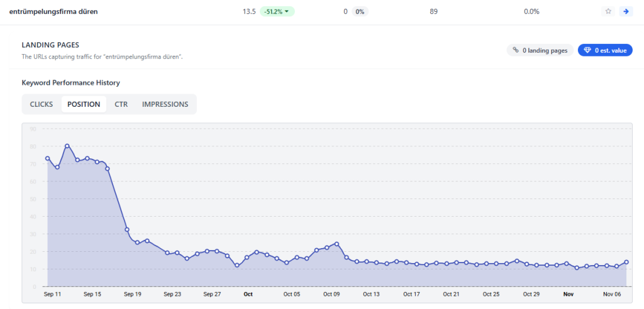This screenshot has height=309, width=644.
Task: Show the IMPRESSIONS chart tab
Action: point(165,104)
